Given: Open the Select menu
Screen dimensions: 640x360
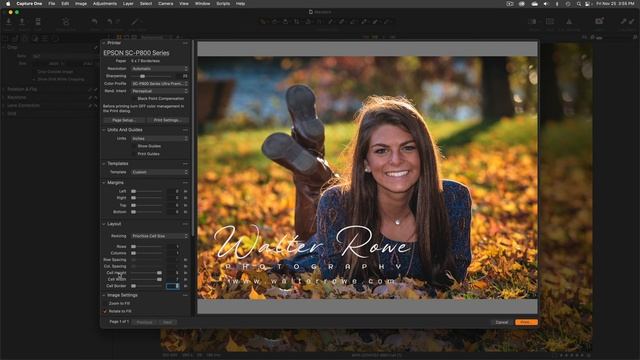Looking at the screenshot, I should [146, 4].
